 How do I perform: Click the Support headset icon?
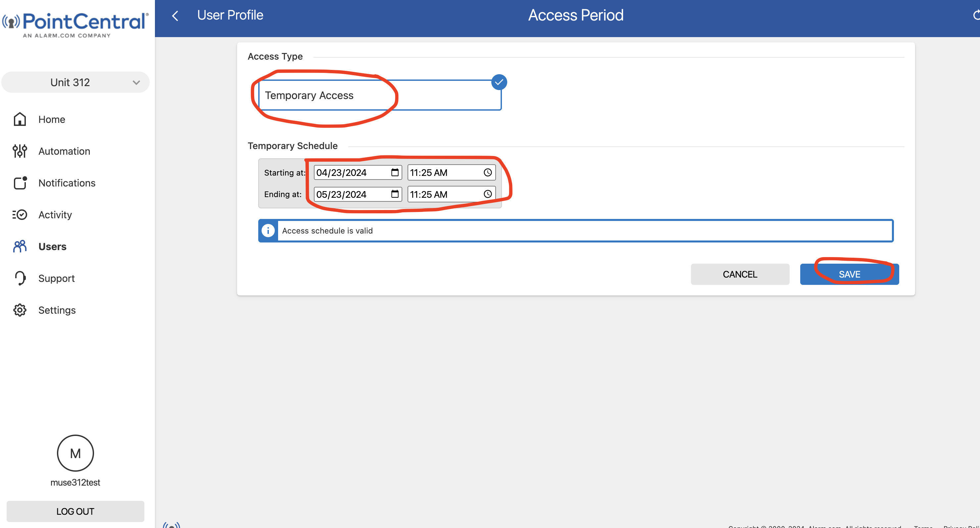click(x=20, y=278)
